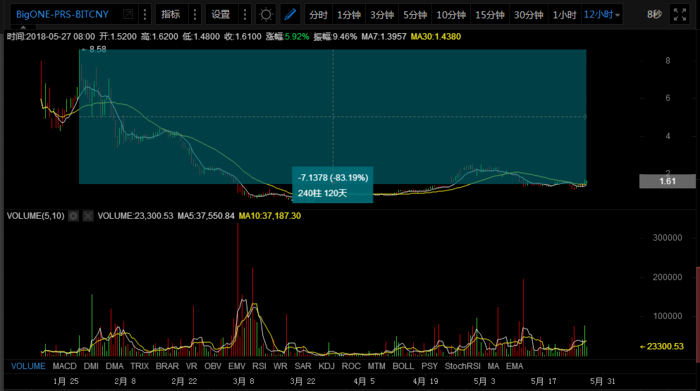Enter fullscreen with the expand icon
The width and height of the screenshot is (700, 391).
[680, 14]
